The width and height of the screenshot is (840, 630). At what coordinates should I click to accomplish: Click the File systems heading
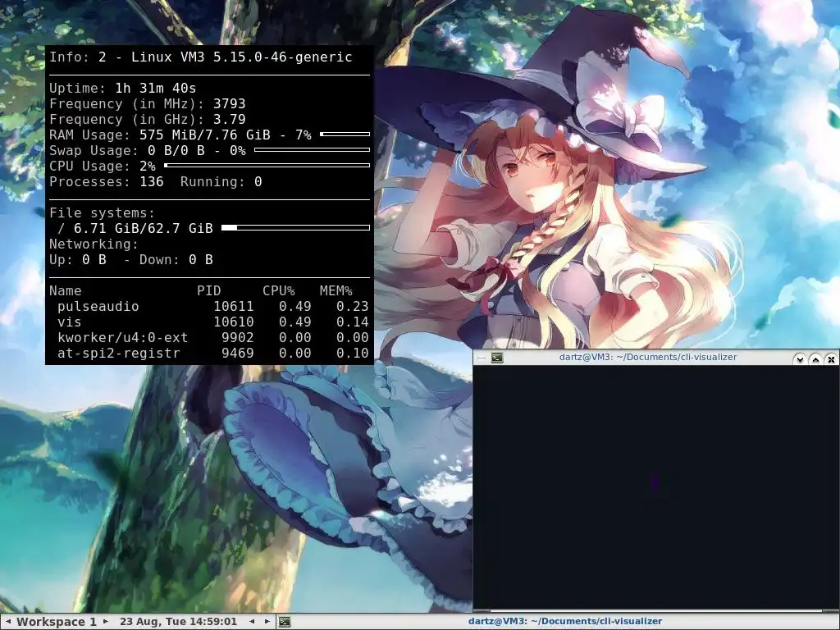pyautogui.click(x=102, y=212)
